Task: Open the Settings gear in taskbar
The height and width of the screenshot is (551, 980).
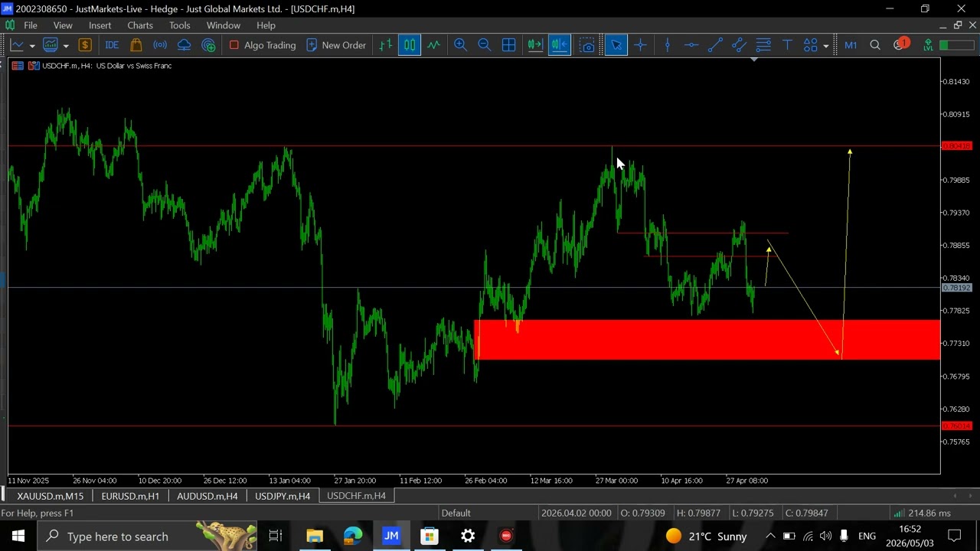Action: [468, 536]
